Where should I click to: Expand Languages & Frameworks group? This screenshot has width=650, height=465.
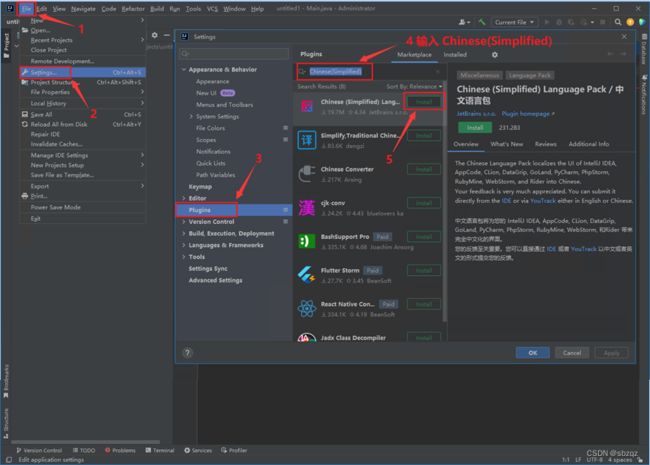[184, 245]
